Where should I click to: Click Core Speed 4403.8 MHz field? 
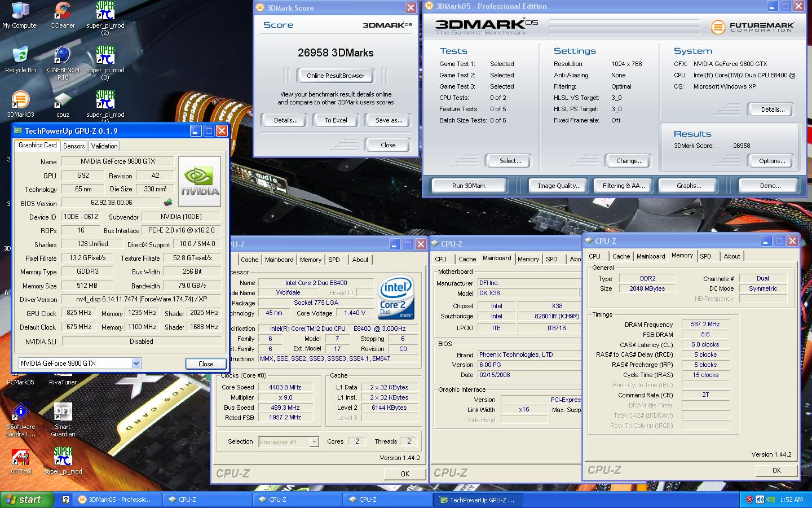pos(285,387)
